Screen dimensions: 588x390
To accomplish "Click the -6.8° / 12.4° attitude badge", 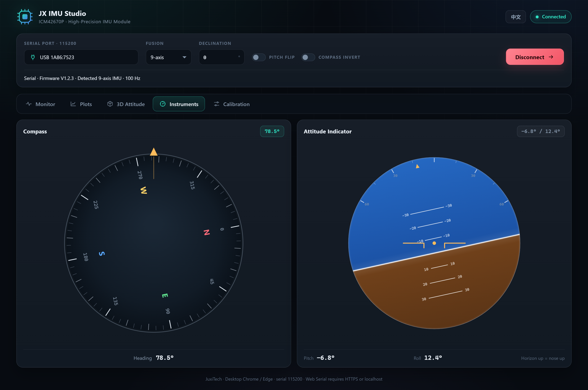I will coord(541,132).
